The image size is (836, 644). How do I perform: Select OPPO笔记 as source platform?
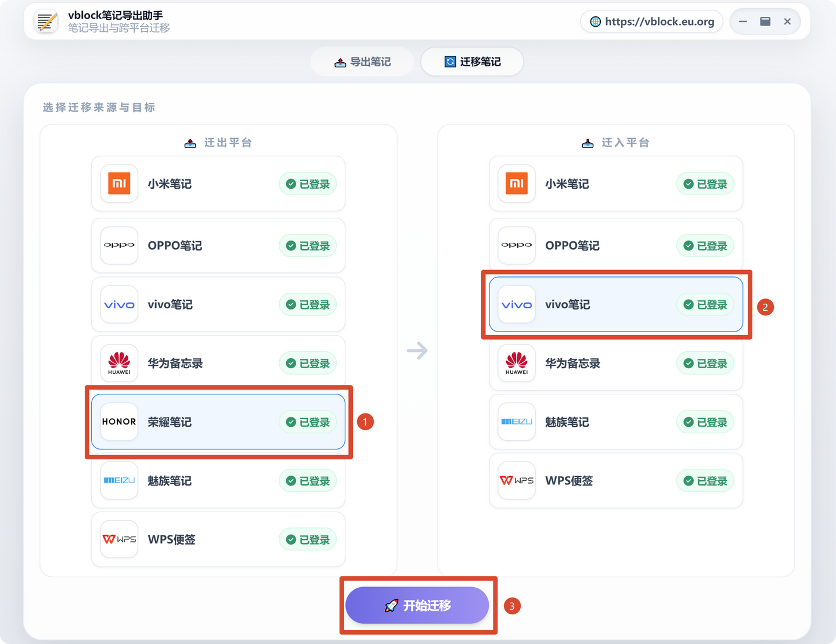218,246
